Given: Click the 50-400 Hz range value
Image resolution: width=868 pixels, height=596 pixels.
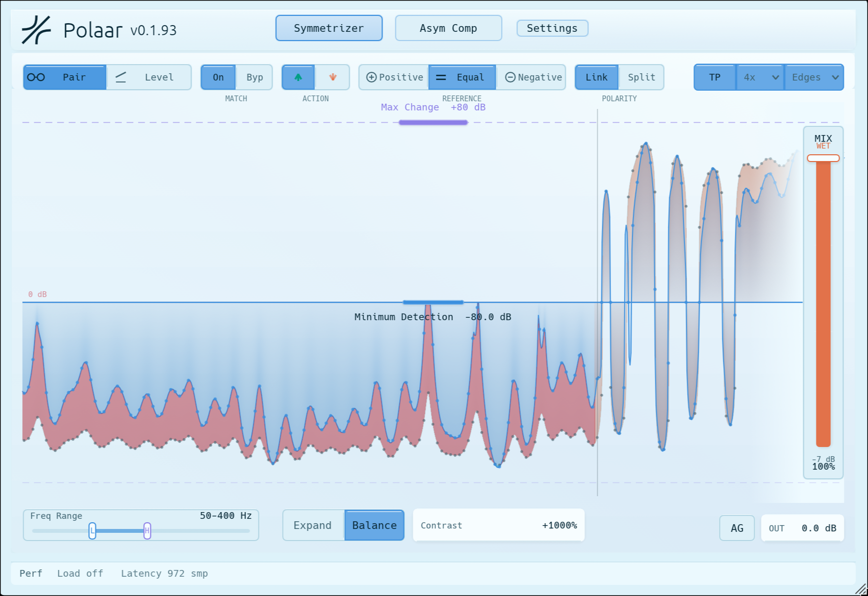Looking at the screenshot, I should click(x=226, y=515).
